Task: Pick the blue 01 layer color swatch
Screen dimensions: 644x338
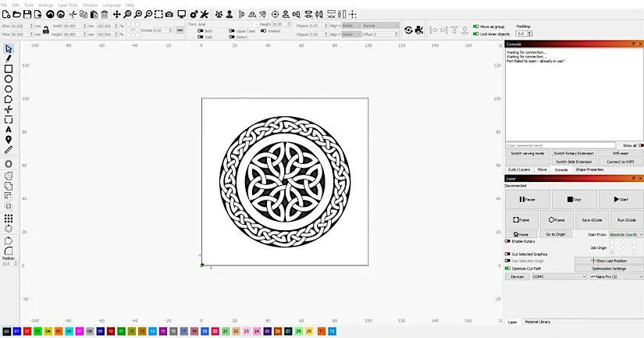Action: pos(17,331)
